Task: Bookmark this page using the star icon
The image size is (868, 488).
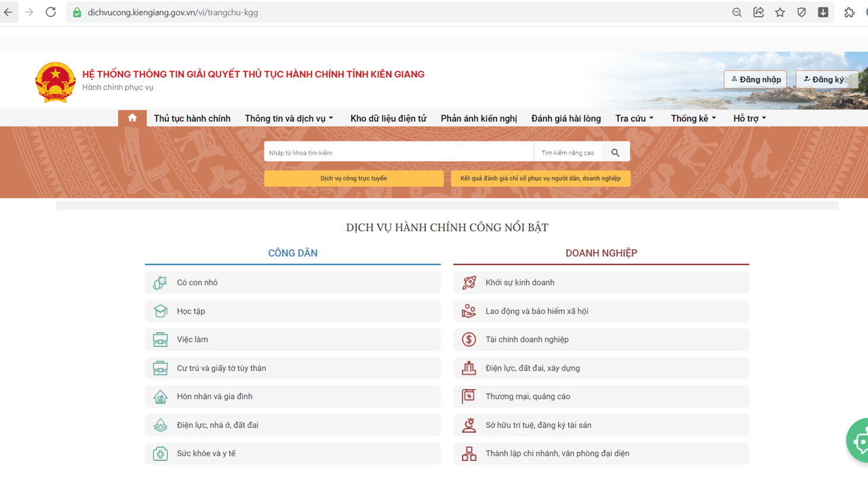Action: [780, 12]
